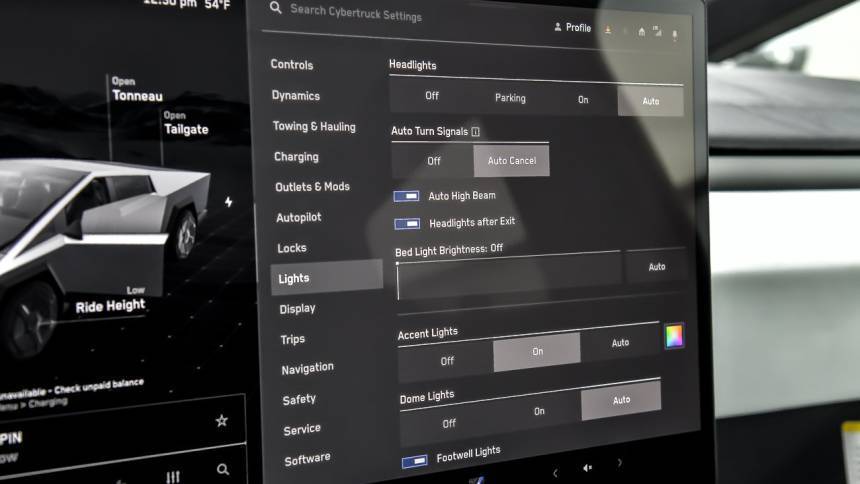Set Dome Lights to Off
Image resolution: width=860 pixels, height=484 pixels.
tap(448, 424)
